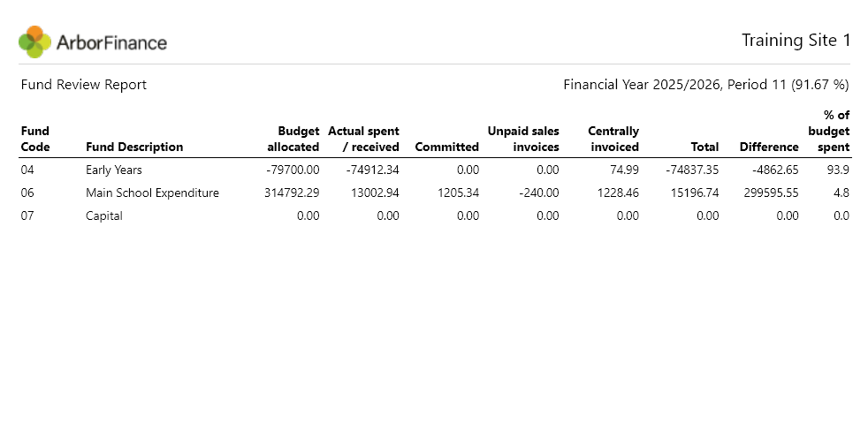This screenshot has height=431, width=868.
Task: Select the Capital fund description
Action: (x=104, y=215)
